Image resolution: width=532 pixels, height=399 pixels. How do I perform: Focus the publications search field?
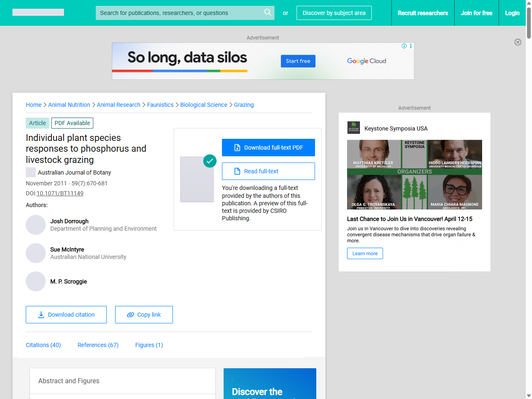click(179, 13)
